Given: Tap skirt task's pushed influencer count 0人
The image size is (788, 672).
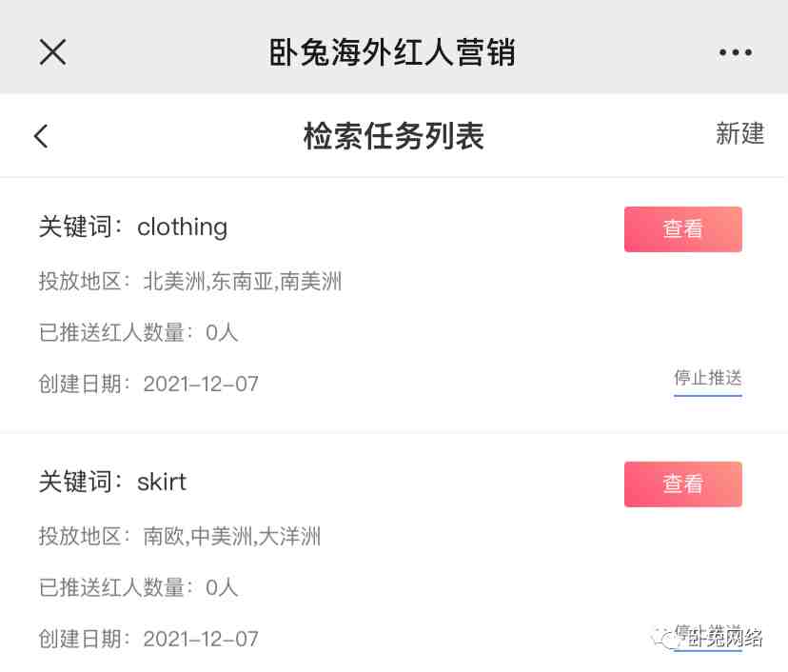Looking at the screenshot, I should 222,587.
